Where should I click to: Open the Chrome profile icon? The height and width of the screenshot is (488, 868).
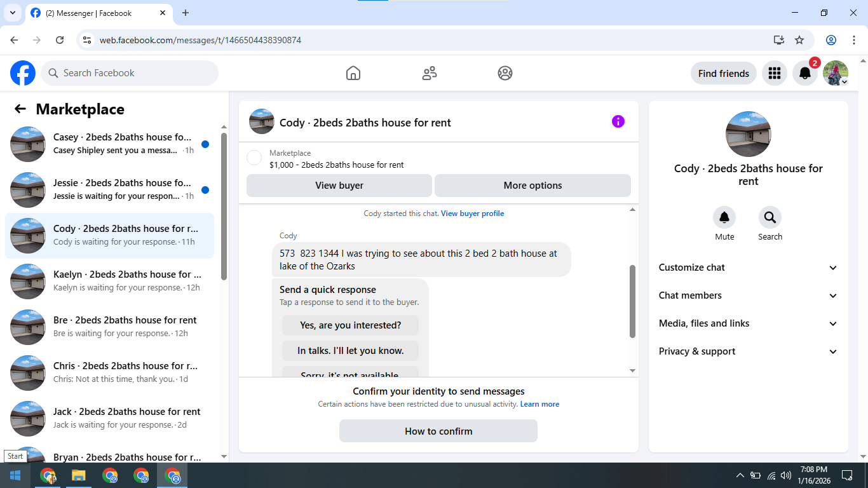[831, 40]
